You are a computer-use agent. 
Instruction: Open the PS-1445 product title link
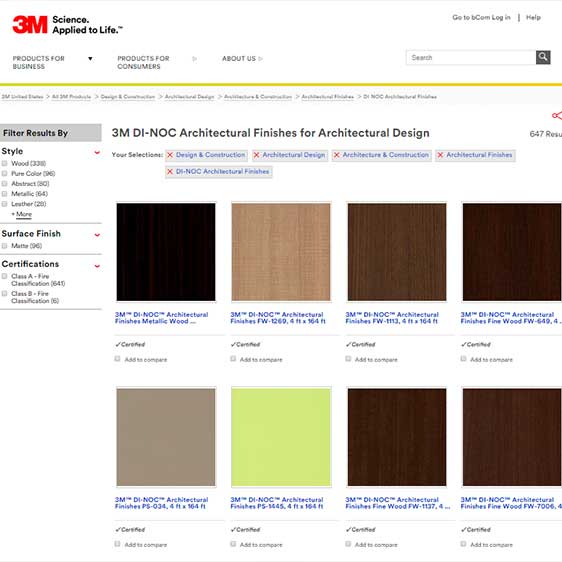277,503
